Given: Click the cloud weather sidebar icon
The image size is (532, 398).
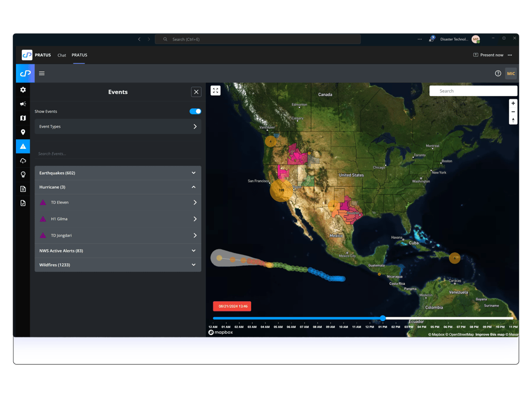Looking at the screenshot, I should (23, 160).
